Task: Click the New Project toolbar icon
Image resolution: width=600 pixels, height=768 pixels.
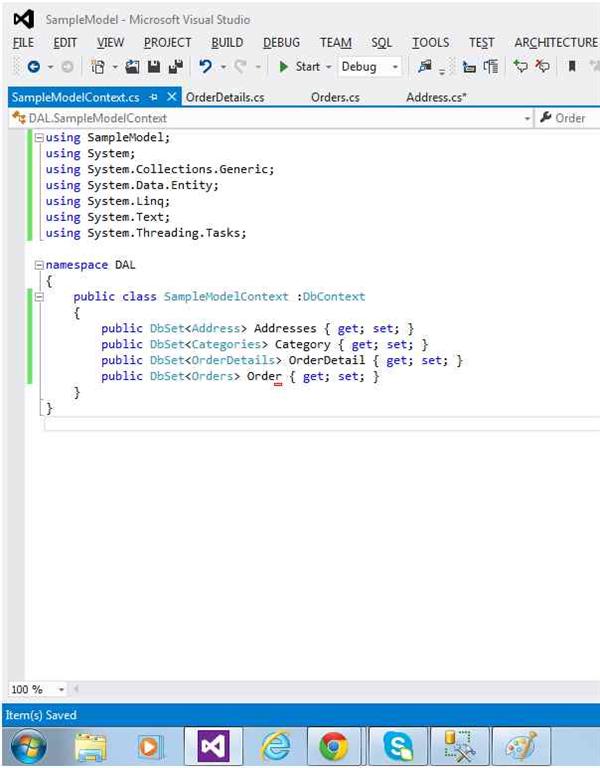Action: pyautogui.click(x=98, y=67)
